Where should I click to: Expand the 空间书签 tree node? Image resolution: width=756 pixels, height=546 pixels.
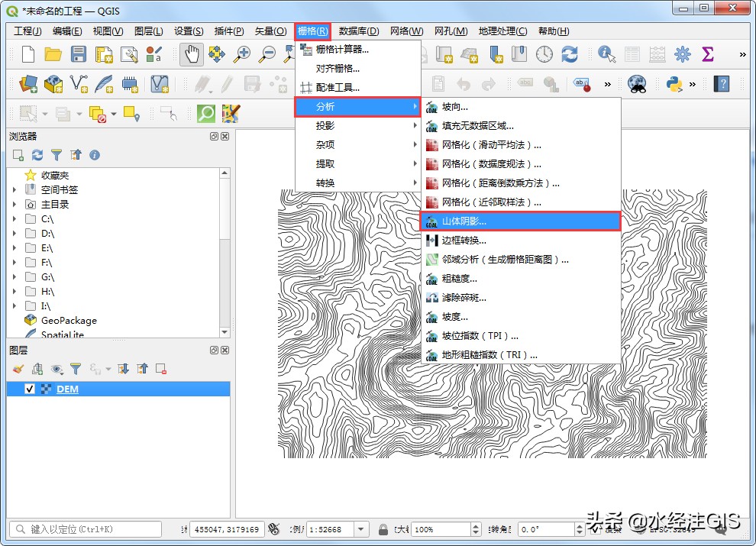(x=15, y=189)
